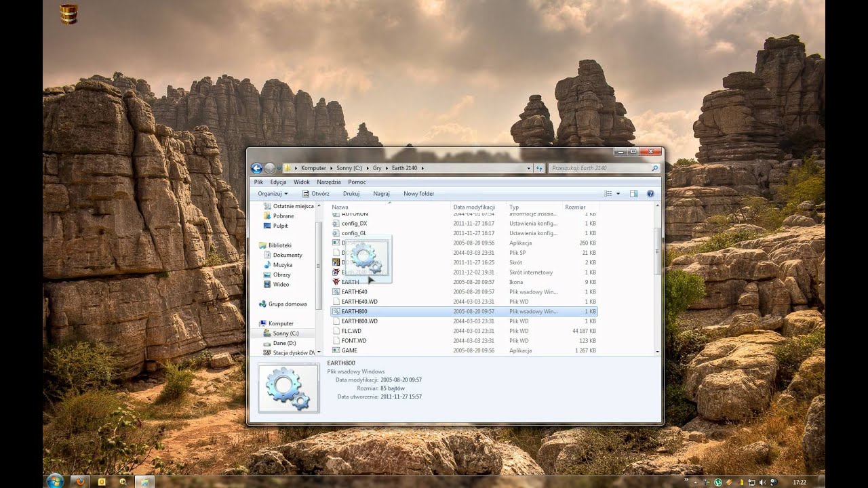Select the Sonny (C:) breadcrumb segment
868x488 pixels.
349,168
